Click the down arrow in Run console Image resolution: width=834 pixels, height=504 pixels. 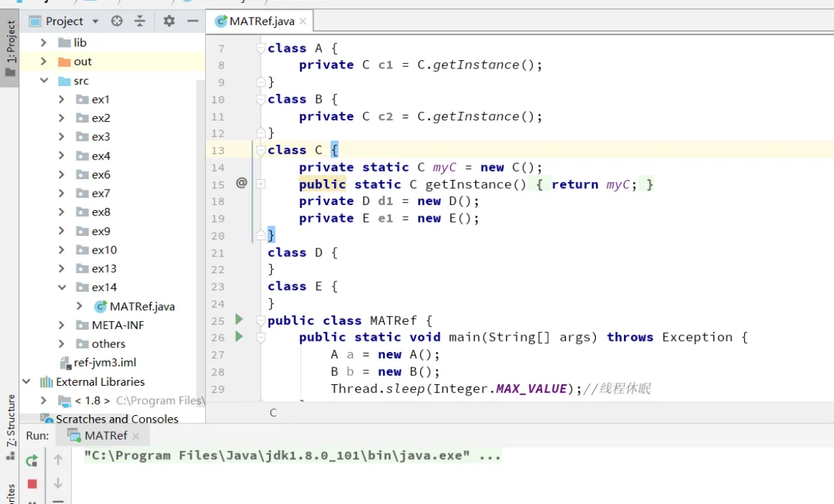pos(58,483)
